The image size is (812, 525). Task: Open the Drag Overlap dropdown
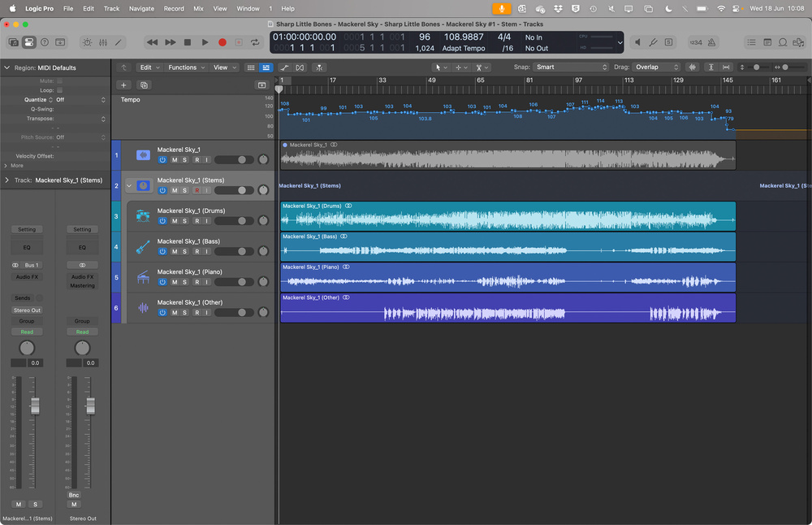(657, 67)
